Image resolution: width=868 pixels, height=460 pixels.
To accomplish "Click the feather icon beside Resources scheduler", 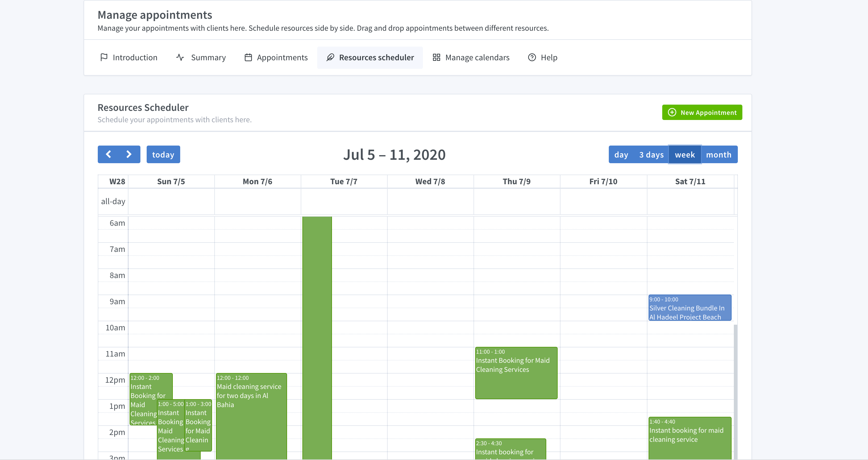I will pos(330,57).
